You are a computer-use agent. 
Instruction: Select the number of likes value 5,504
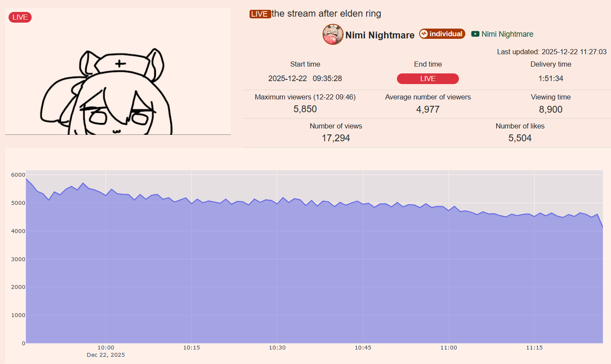(x=520, y=138)
